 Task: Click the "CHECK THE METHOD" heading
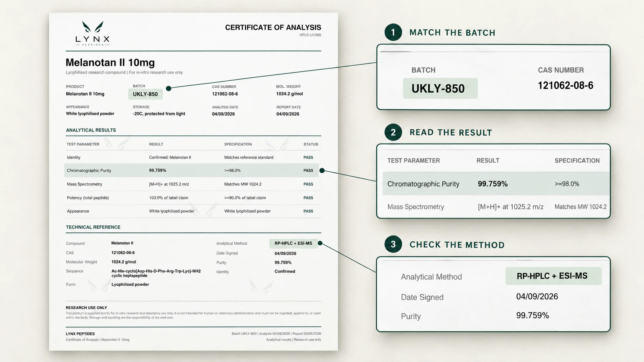coord(457,245)
